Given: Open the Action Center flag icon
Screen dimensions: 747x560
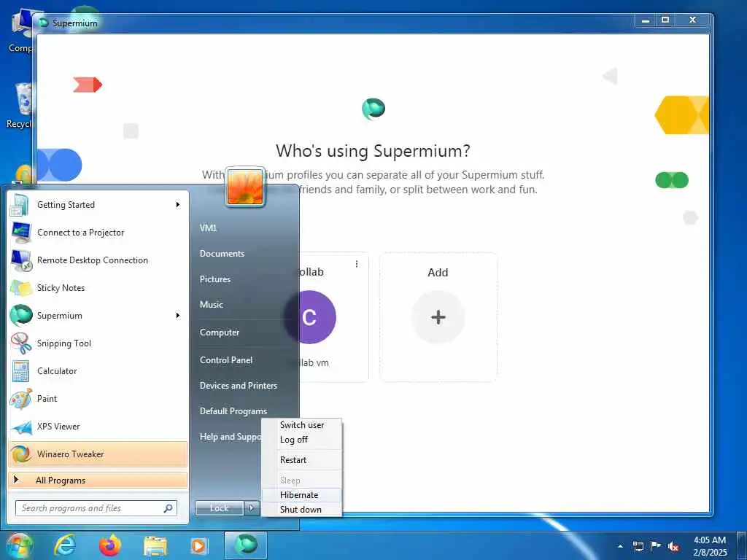Looking at the screenshot, I should pyautogui.click(x=656, y=546).
